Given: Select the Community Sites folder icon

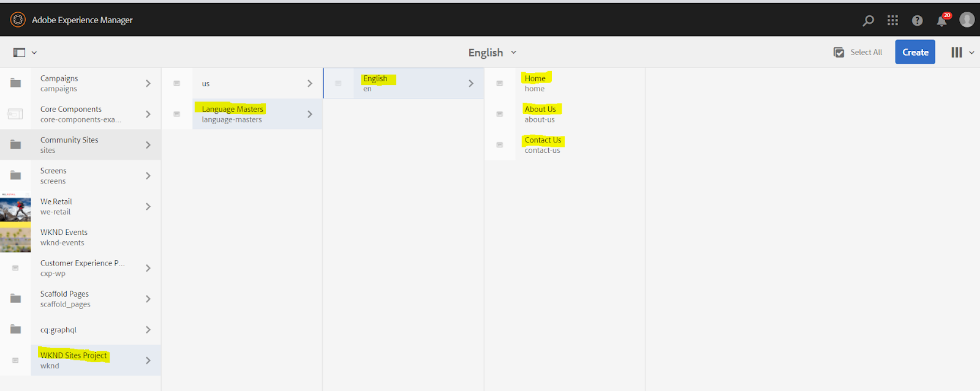Looking at the screenshot, I should 15,145.
